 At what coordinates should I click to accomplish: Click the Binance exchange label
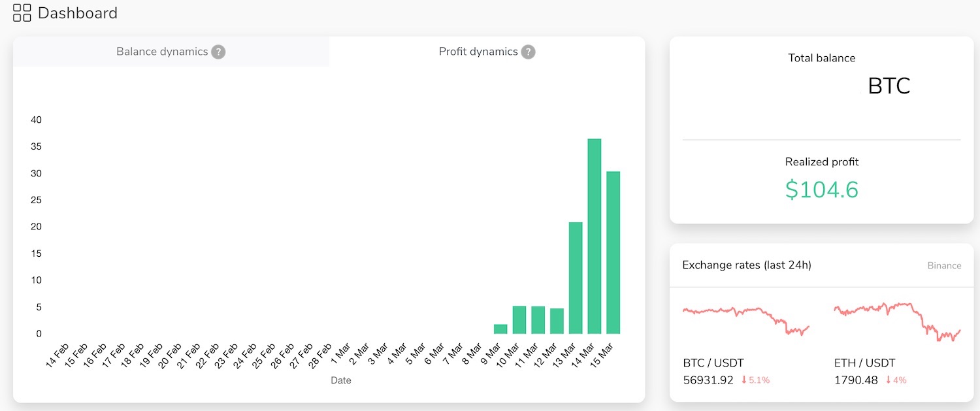944,265
